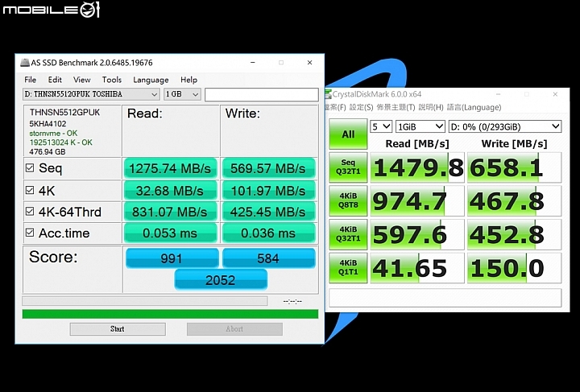Click CrystalDiskMark 4KiB Q32T1 read value 597.6

[417, 234]
